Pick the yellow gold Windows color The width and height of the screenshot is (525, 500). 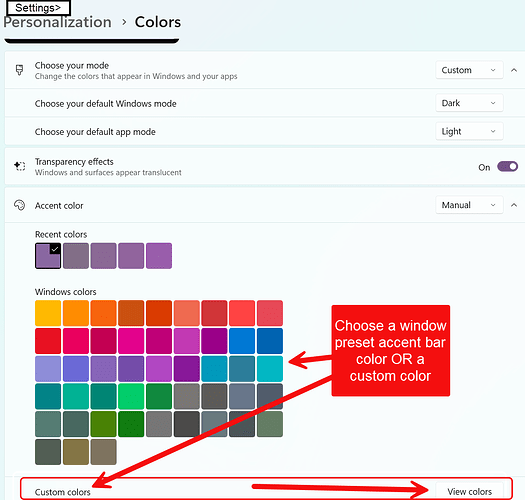[48, 313]
